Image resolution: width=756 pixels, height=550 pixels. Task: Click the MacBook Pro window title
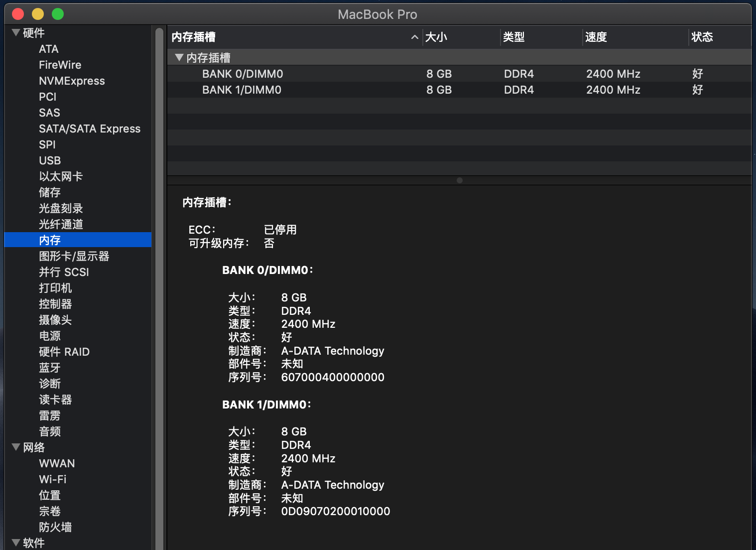pyautogui.click(x=378, y=14)
